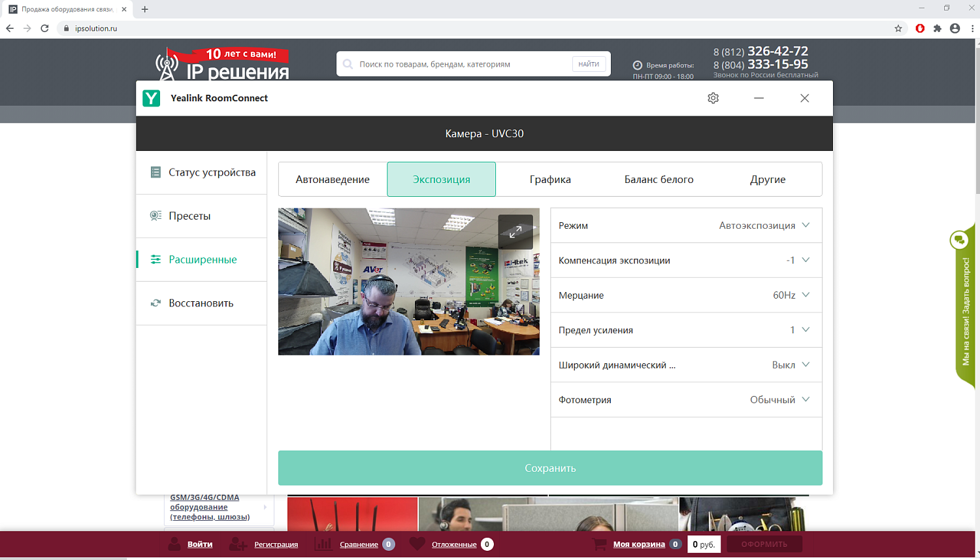Expand camera preview to fullscreen

[515, 232]
